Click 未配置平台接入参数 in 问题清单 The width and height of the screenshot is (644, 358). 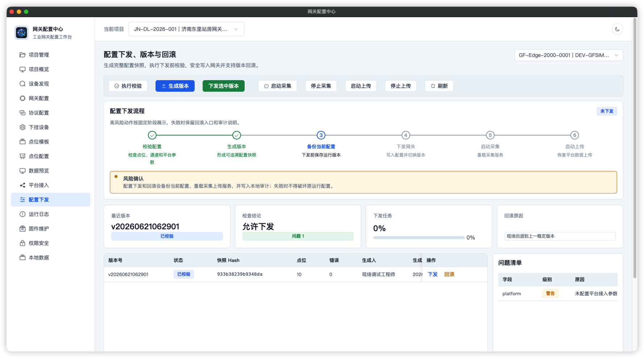tap(596, 294)
